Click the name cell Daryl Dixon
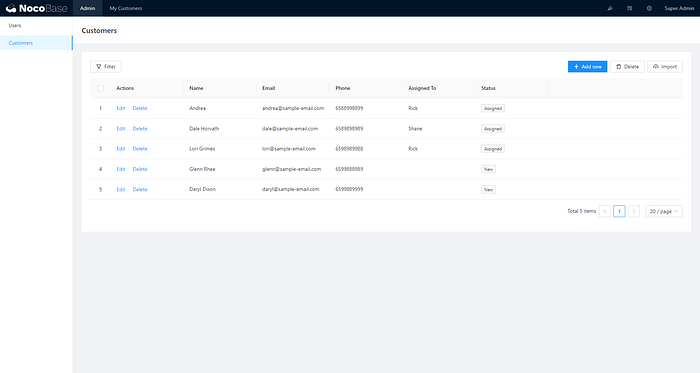700x373 pixels. pyautogui.click(x=202, y=189)
